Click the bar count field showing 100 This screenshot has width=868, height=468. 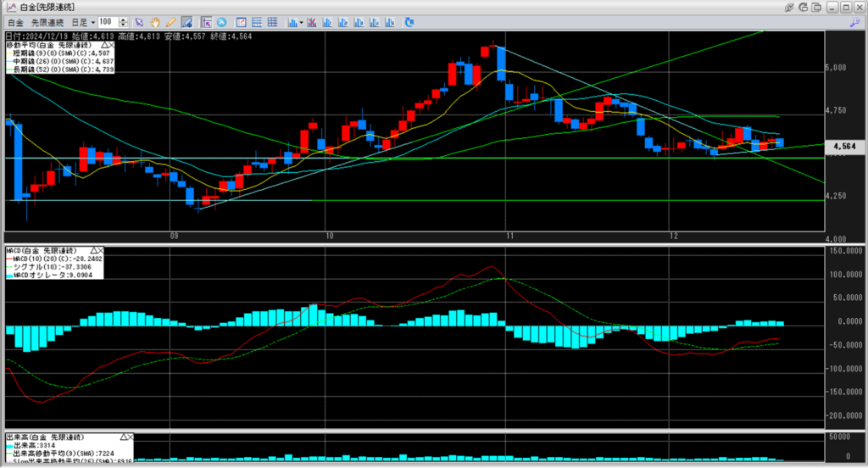coord(107,21)
